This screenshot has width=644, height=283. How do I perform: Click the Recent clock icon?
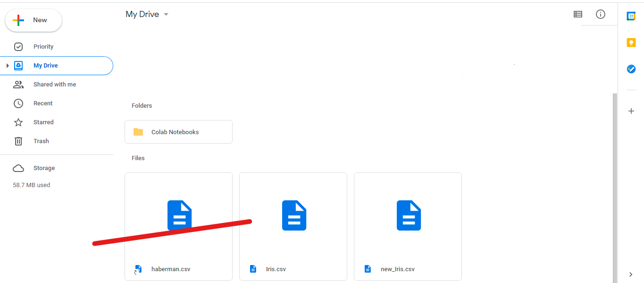pyautogui.click(x=18, y=103)
